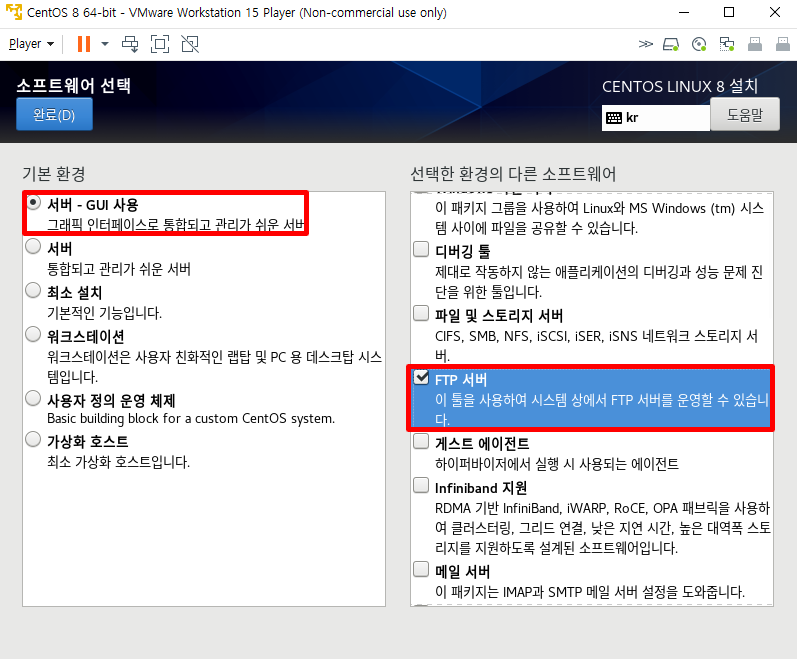
Task: Select the 가상화 호스트 radio button
Action: (33, 439)
